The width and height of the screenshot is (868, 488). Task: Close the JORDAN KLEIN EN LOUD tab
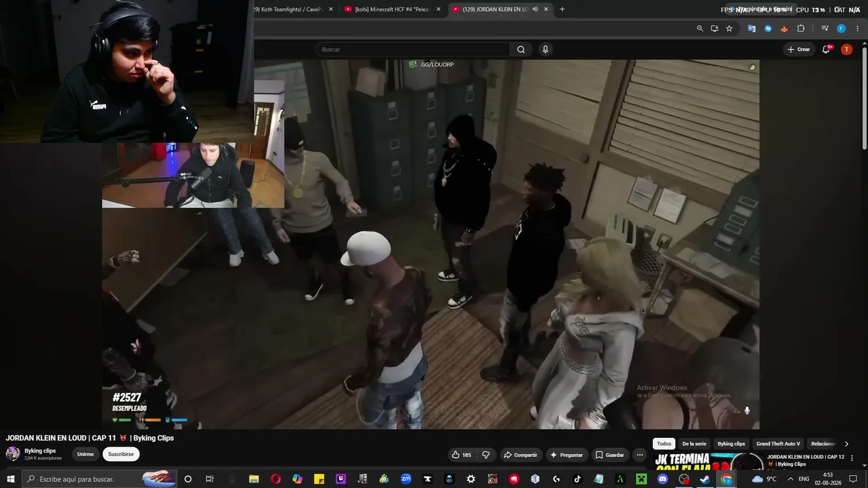(546, 9)
